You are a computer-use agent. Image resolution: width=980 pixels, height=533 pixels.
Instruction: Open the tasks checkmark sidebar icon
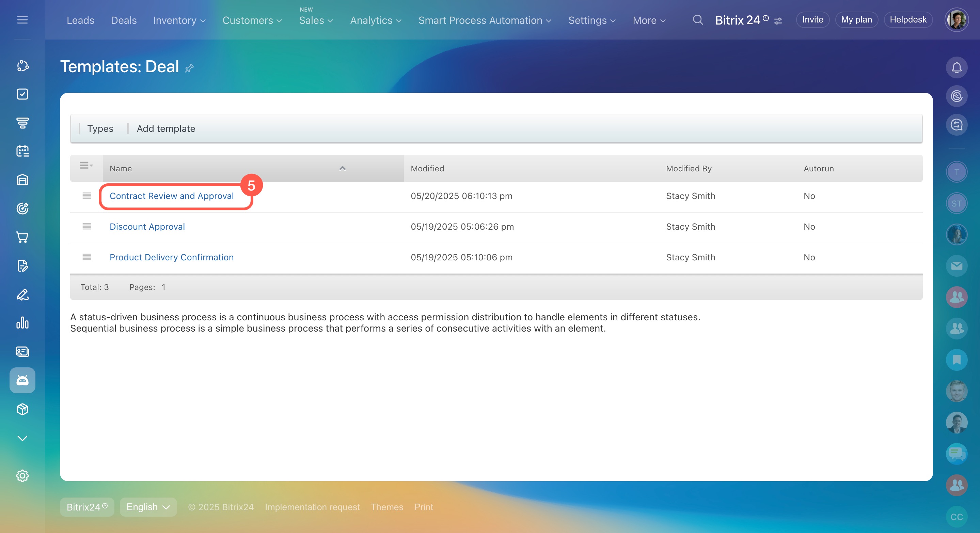click(22, 94)
